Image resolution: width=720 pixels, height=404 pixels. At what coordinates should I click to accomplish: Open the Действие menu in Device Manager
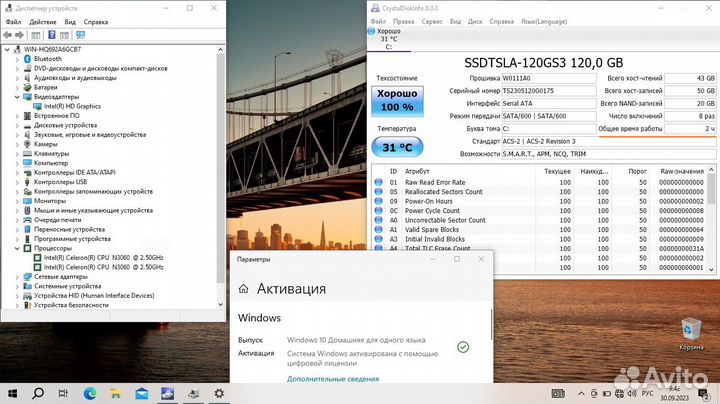pos(43,21)
